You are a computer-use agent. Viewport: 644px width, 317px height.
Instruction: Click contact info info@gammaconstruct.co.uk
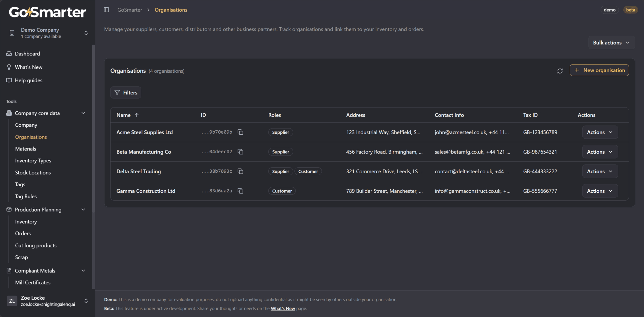click(x=472, y=191)
